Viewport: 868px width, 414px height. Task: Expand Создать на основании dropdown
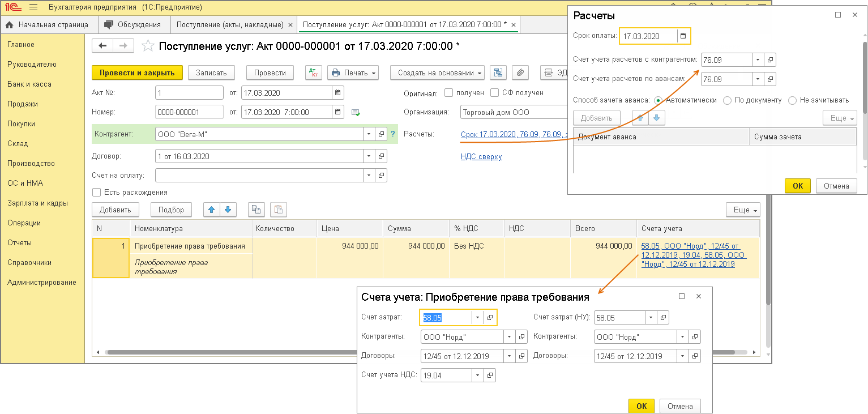(438, 72)
